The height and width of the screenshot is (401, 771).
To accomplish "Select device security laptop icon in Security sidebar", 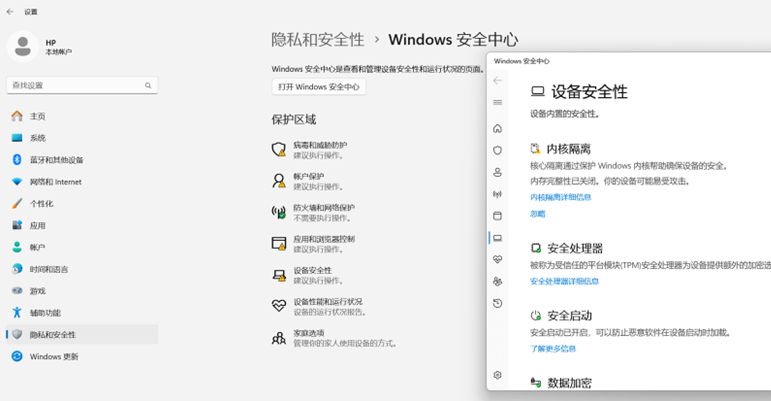I will [498, 238].
